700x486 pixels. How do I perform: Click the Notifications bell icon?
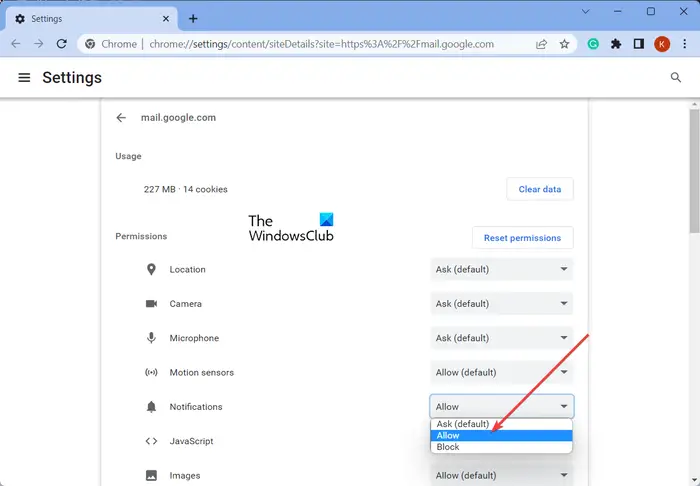[x=151, y=407]
